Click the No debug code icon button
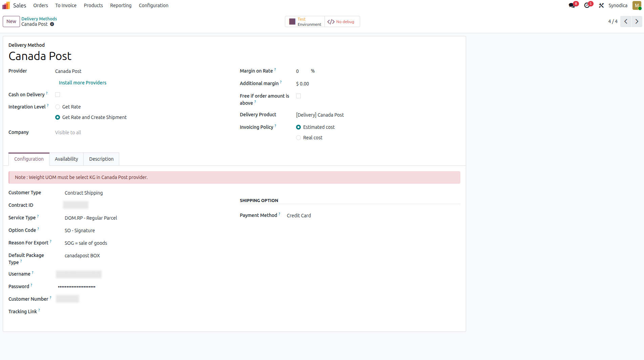Image resolution: width=644 pixels, height=360 pixels. [x=341, y=22]
